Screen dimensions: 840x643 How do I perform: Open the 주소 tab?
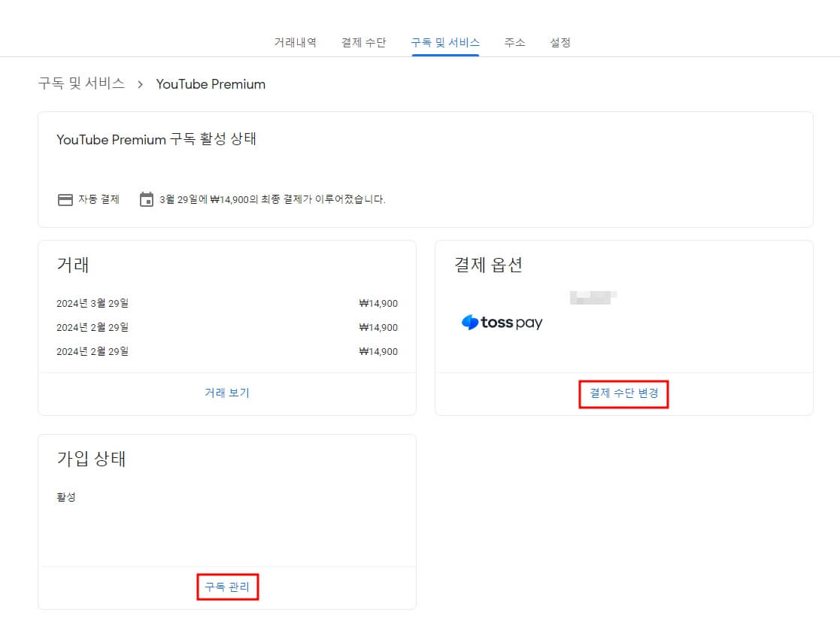point(514,42)
